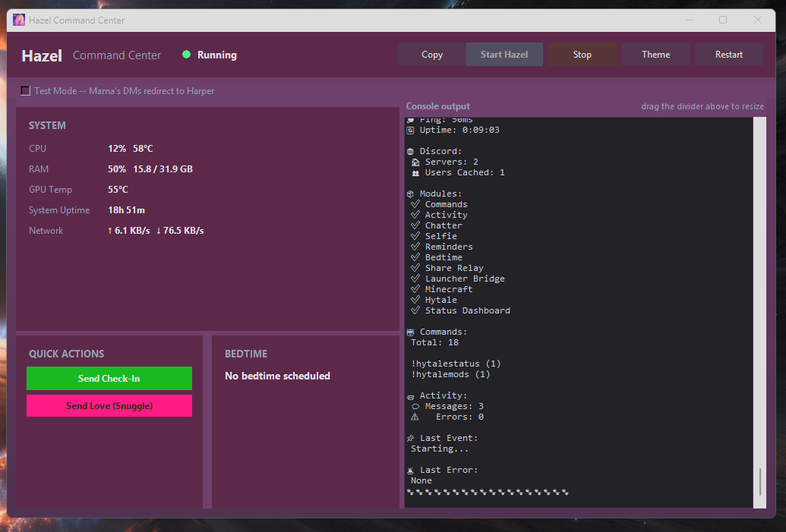Click the QUICK ACTIONS panel heading
The width and height of the screenshot is (786, 532).
[66, 354]
